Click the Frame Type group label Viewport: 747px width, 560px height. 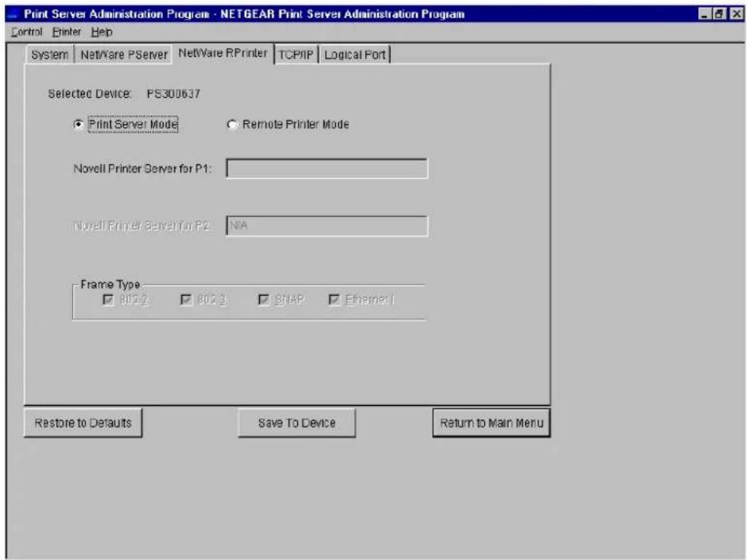pos(110,284)
